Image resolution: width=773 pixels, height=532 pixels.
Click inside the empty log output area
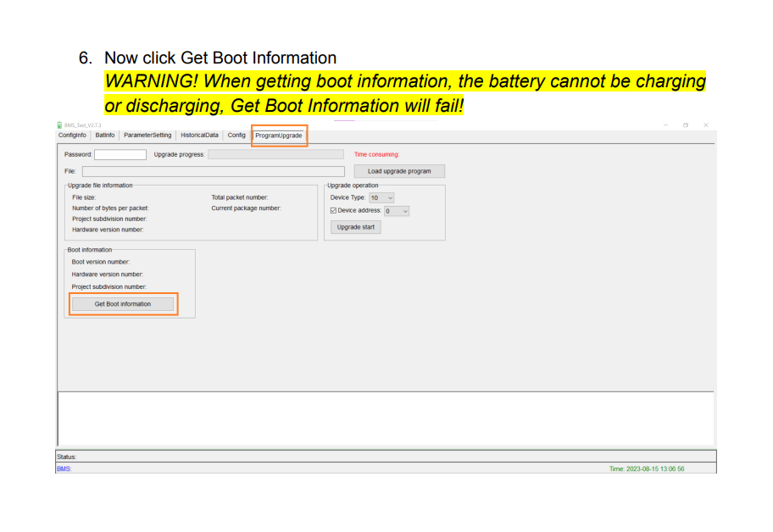386,418
